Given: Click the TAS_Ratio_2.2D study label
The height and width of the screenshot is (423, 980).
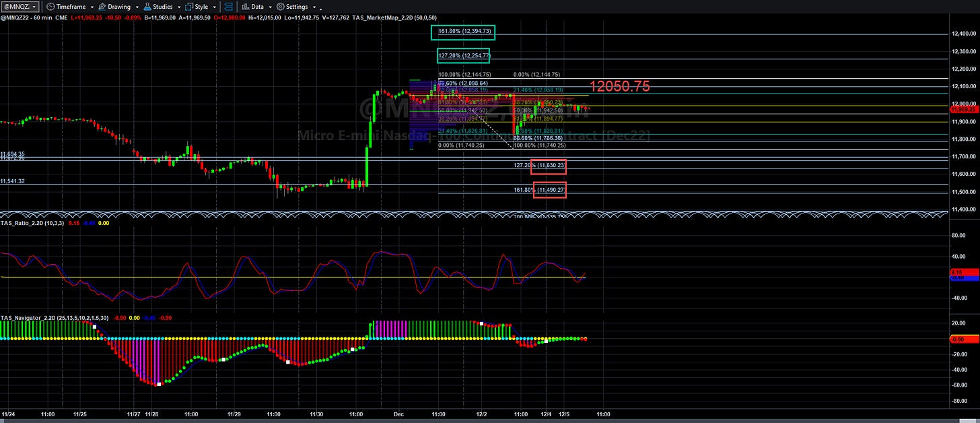Looking at the screenshot, I should pos(33,223).
